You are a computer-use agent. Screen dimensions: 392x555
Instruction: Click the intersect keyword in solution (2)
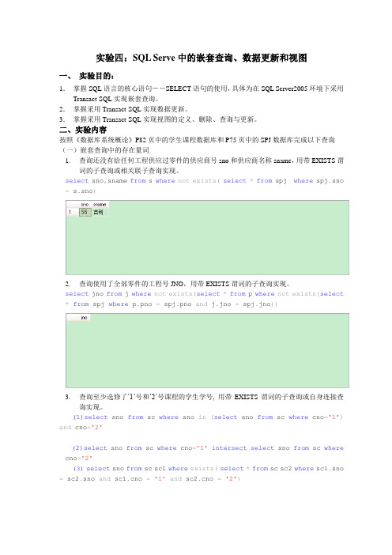coord(229,448)
